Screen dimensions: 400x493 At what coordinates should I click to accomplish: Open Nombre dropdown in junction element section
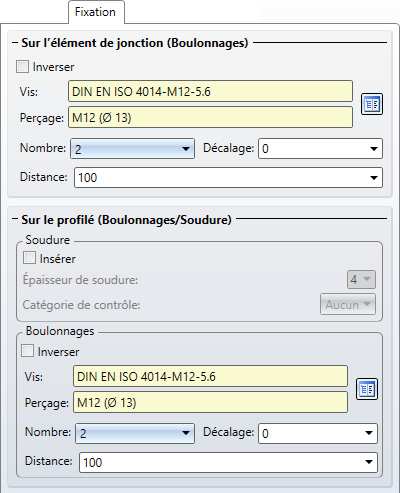click(132, 149)
